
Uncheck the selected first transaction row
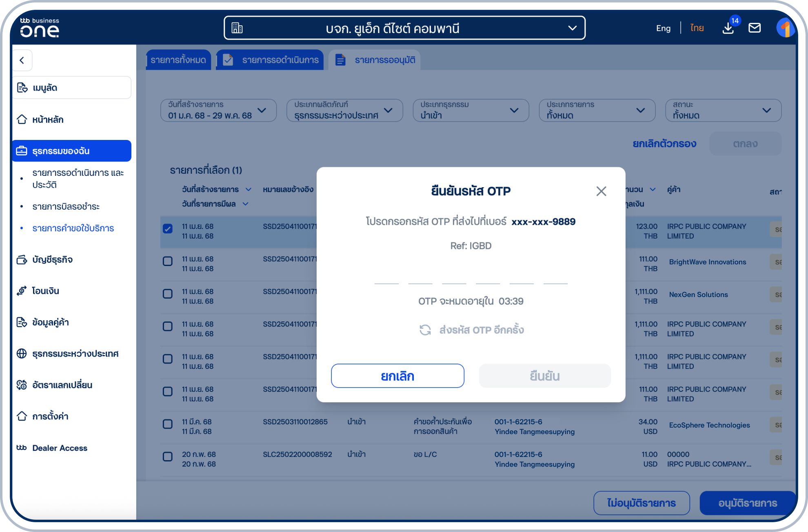pyautogui.click(x=168, y=228)
